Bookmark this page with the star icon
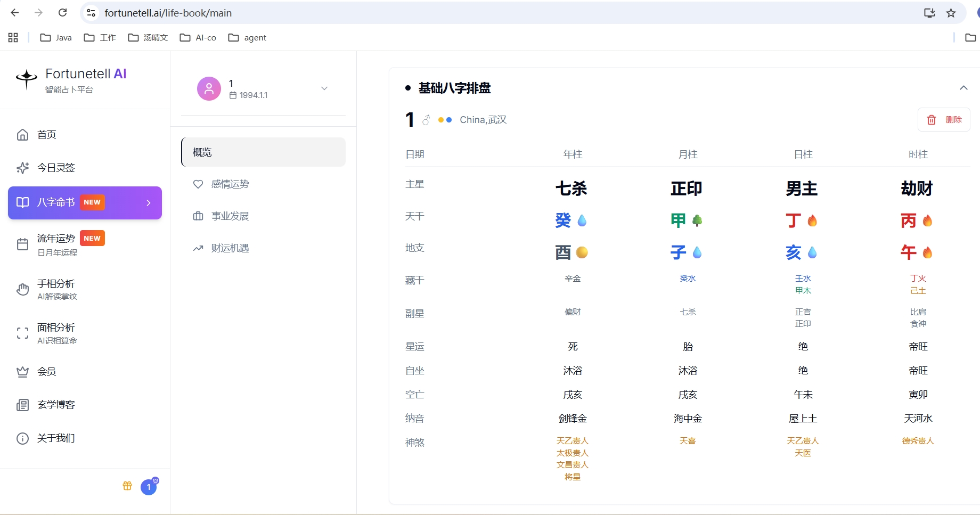 point(951,13)
